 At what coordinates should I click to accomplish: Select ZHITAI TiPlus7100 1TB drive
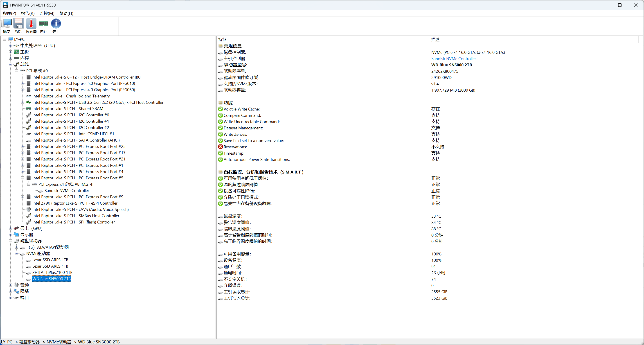pyautogui.click(x=52, y=273)
